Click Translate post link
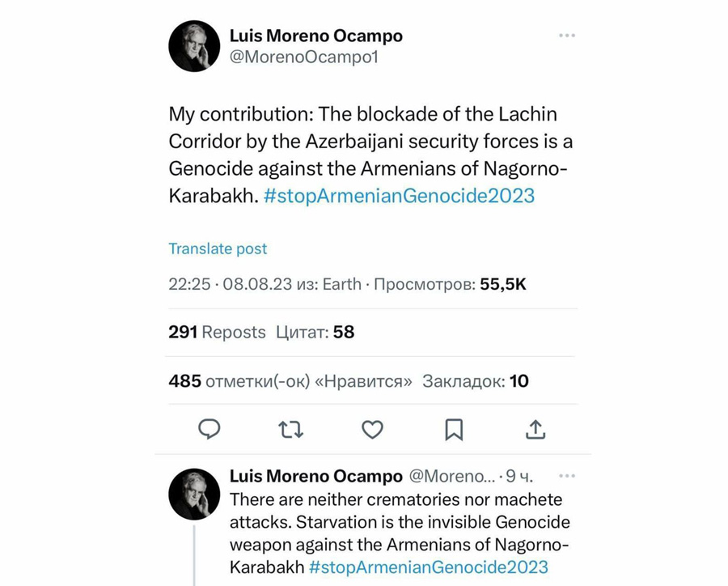This screenshot has height=586, width=728. 218,248
